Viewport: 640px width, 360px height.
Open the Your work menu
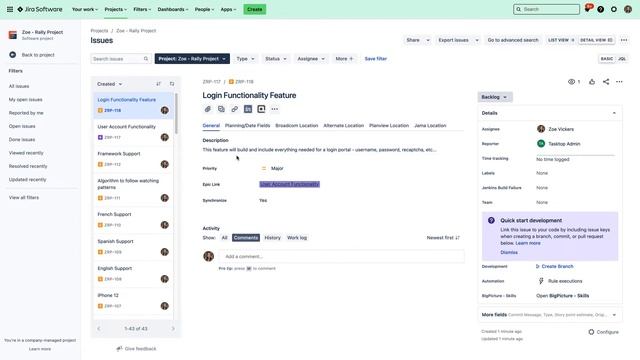(84, 9)
